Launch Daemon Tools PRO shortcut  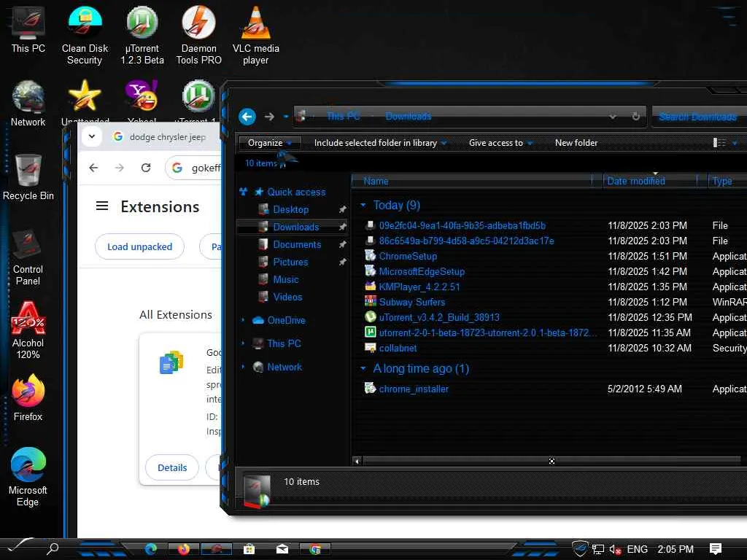(x=198, y=35)
